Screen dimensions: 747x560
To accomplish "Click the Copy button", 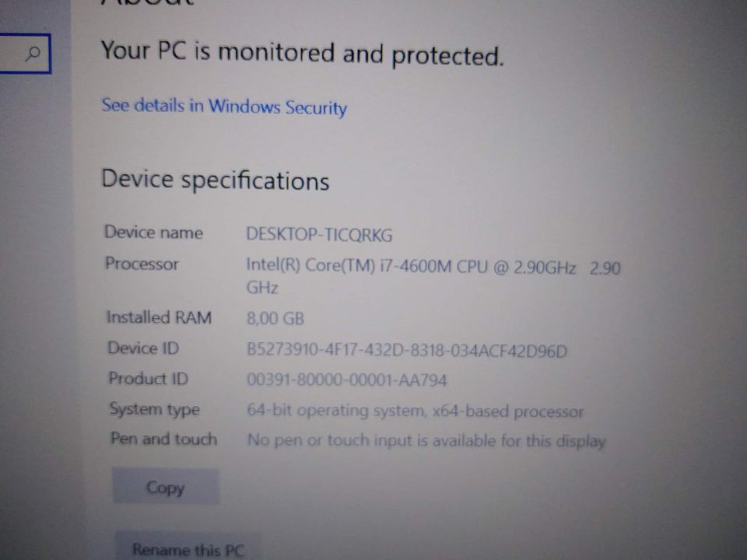I will [x=166, y=487].
